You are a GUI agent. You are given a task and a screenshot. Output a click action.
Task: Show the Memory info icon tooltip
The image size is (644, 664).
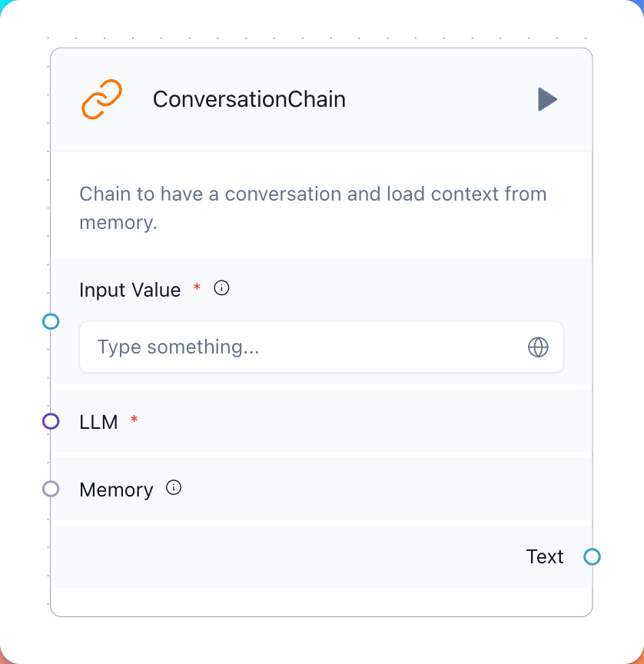coord(174,487)
